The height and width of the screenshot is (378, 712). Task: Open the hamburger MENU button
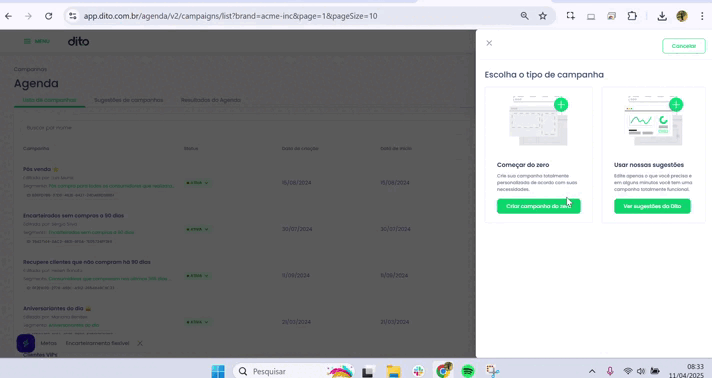tap(36, 41)
